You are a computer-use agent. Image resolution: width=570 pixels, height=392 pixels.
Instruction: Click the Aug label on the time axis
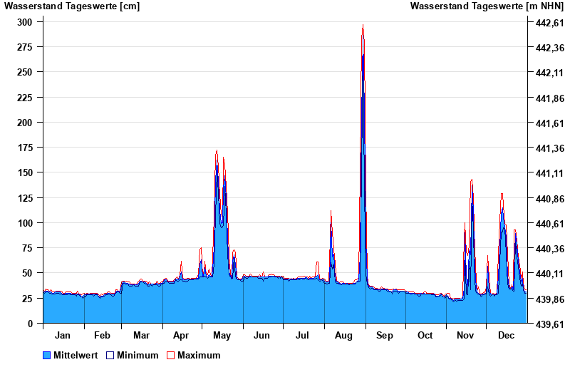click(344, 336)
